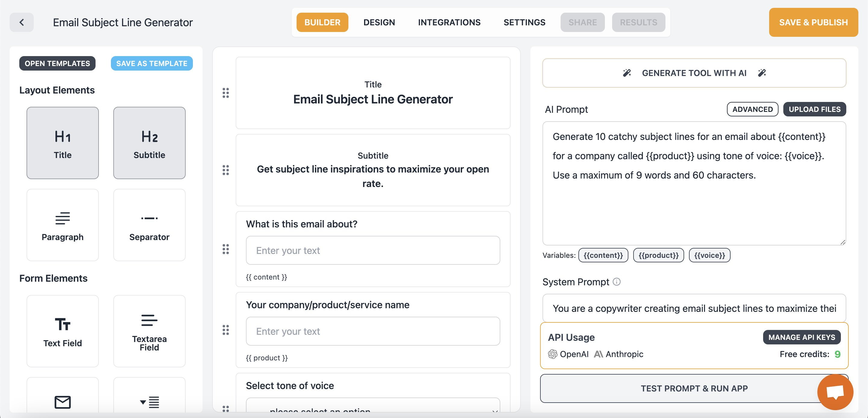Viewport: 868px width, 418px height.
Task: Add a Paragraph layout element
Action: 63,225
